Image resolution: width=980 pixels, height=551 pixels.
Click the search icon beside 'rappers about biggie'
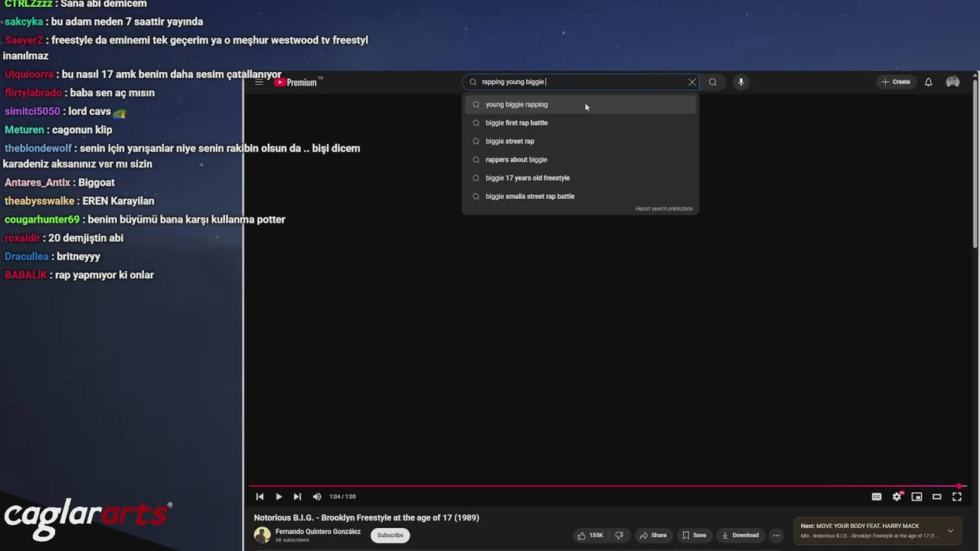click(x=475, y=159)
